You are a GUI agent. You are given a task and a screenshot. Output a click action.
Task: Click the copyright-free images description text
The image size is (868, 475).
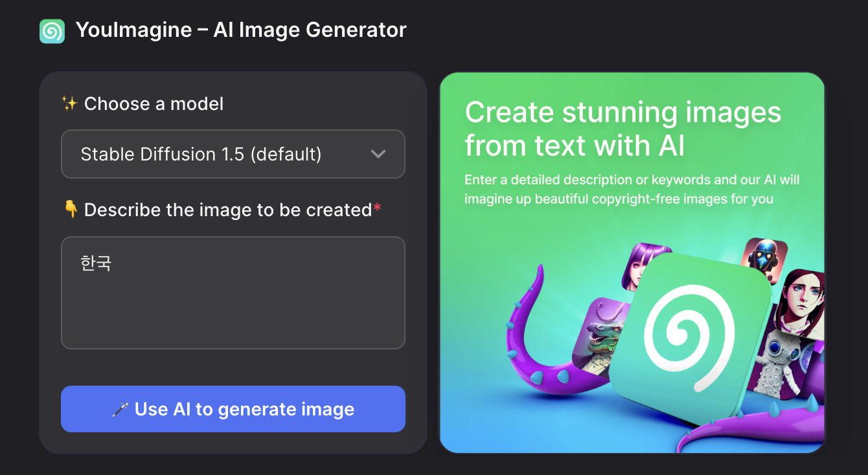(x=632, y=189)
